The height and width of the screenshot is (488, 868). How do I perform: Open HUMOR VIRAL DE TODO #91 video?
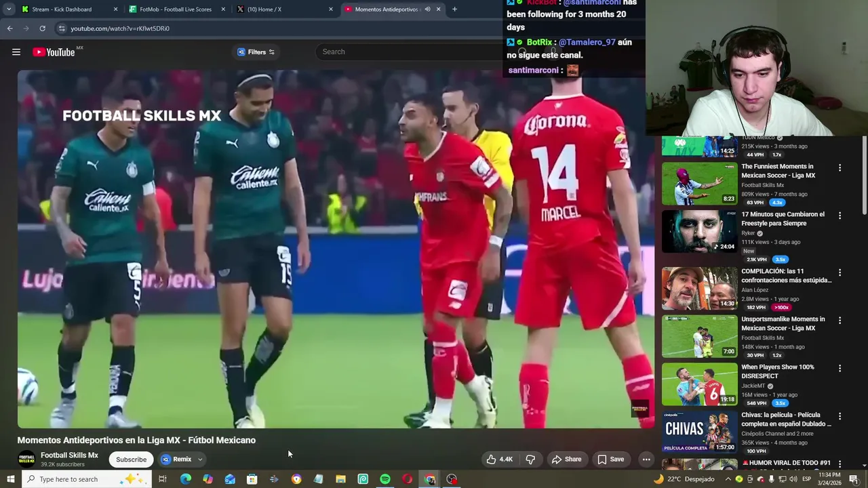[786, 463]
